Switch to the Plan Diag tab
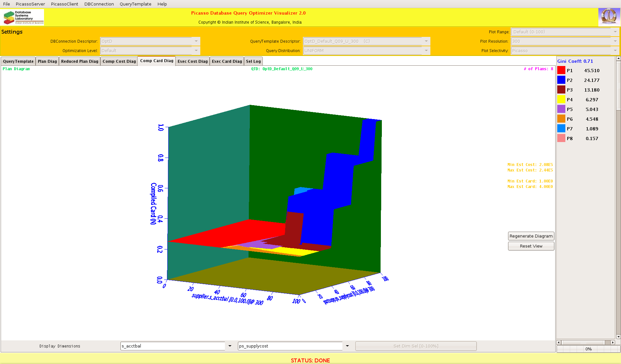621x364 pixels. pyautogui.click(x=47, y=61)
